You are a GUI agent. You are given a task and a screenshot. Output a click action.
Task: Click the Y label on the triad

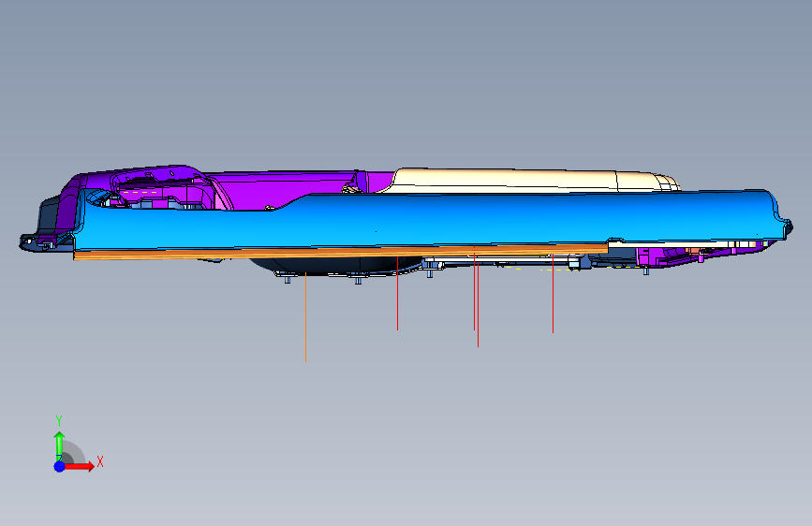(59, 421)
